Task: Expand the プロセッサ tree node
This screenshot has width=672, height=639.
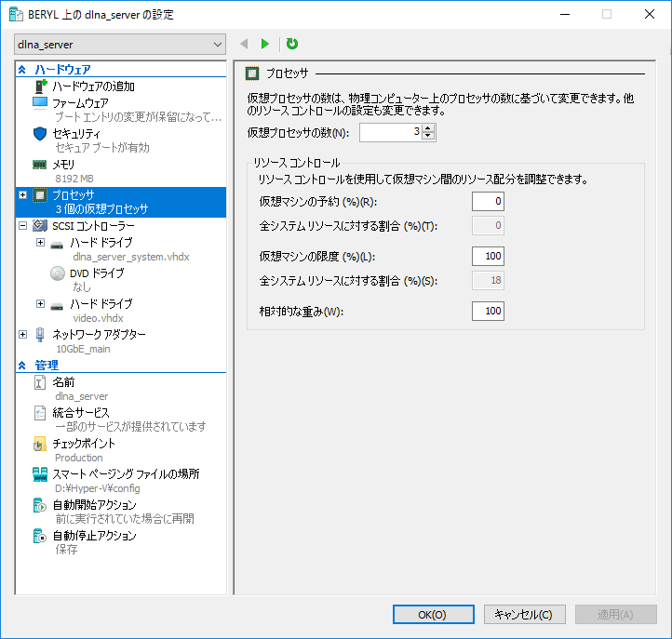Action: click(x=22, y=195)
